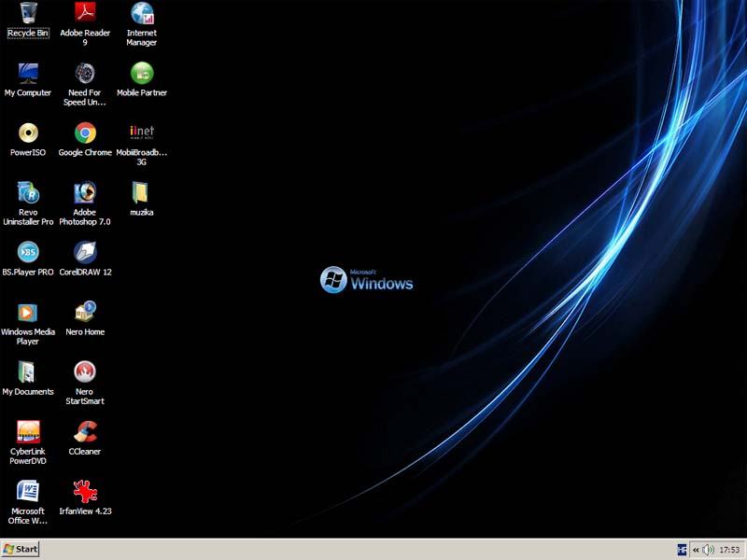This screenshot has width=747, height=560.
Task: Select the Need For Speed shortcut
Action: (x=85, y=74)
